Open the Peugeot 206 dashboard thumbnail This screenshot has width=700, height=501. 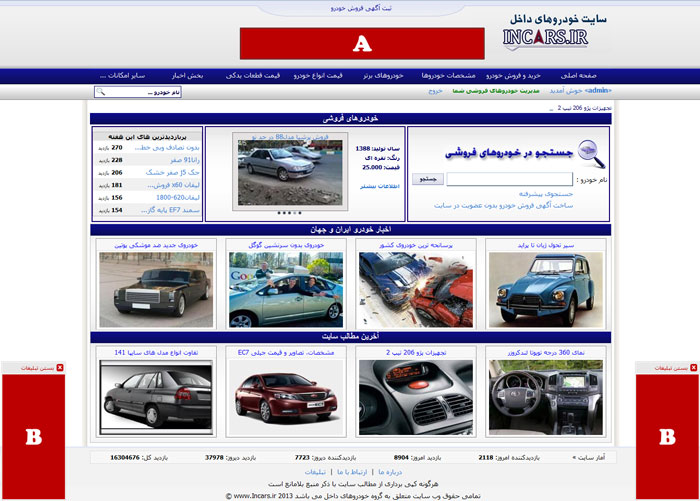[416, 397]
